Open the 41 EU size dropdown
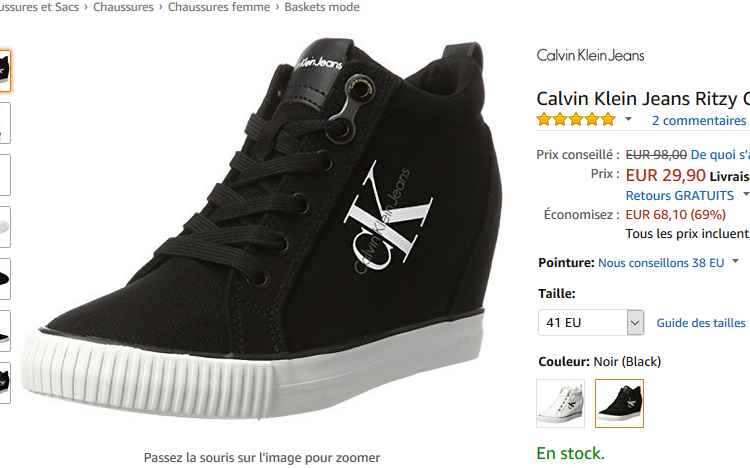The width and height of the screenshot is (750, 468). (x=591, y=323)
